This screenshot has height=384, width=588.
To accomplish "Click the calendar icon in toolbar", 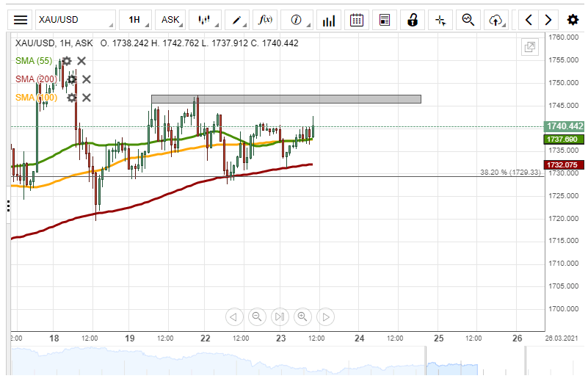I will point(356,20).
